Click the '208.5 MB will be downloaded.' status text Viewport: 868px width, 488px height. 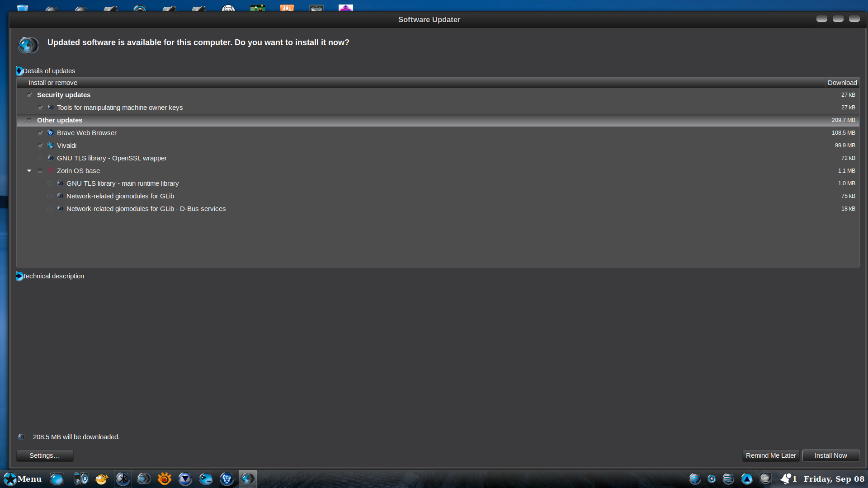pos(76,437)
